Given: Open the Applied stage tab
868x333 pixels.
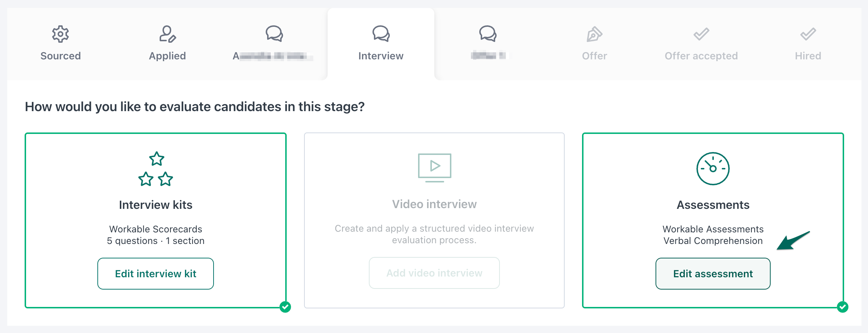Looking at the screenshot, I should pyautogui.click(x=167, y=44).
